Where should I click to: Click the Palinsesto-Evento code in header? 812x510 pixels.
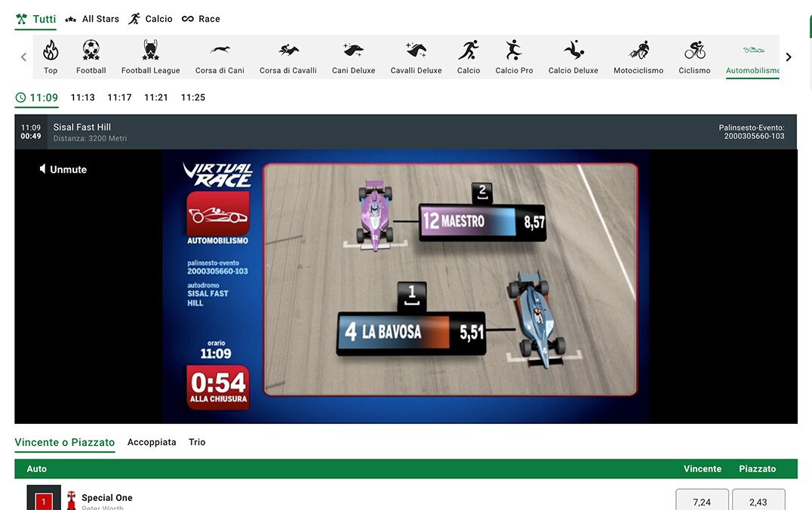(x=752, y=131)
